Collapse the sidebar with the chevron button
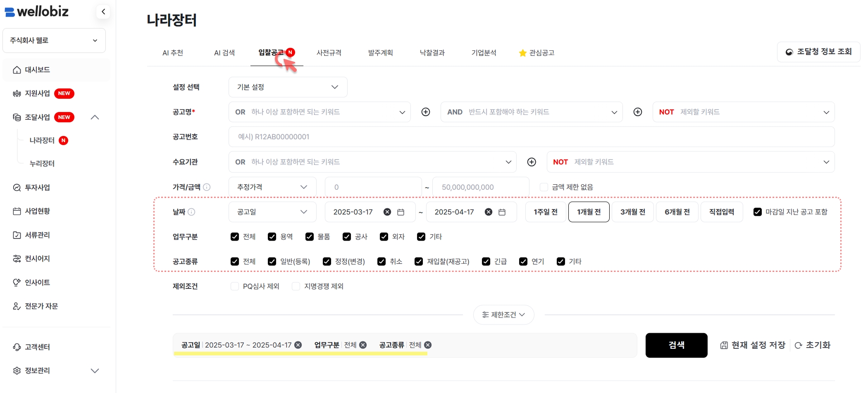 click(103, 12)
